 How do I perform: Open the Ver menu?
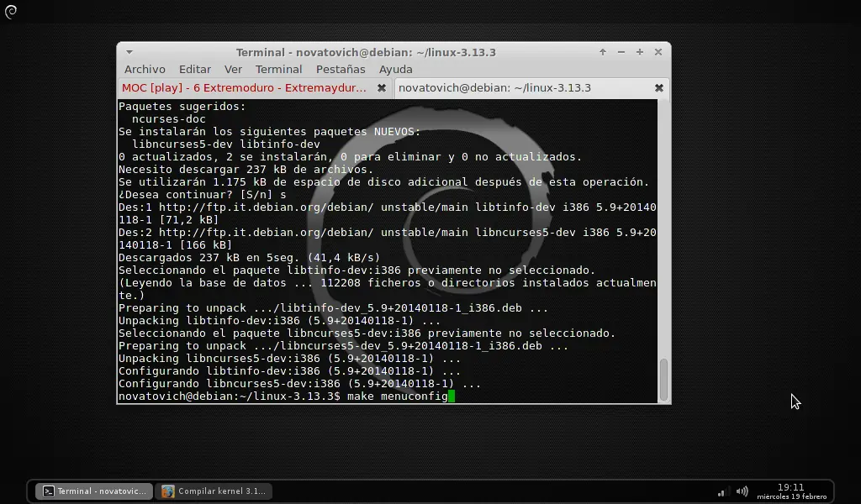pos(233,69)
